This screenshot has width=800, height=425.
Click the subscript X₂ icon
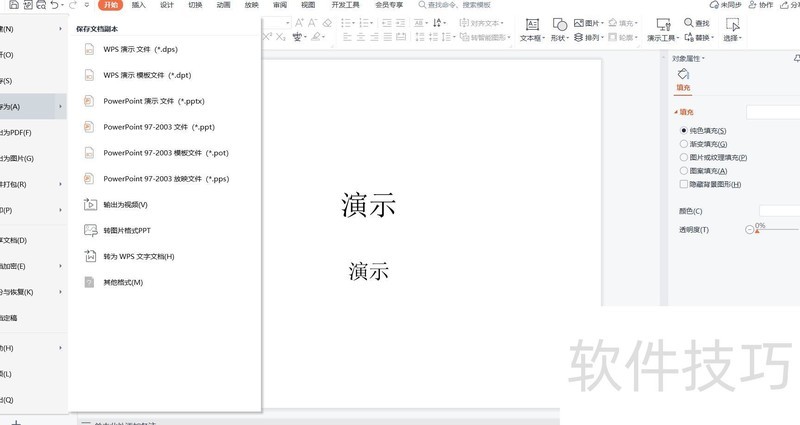tap(281, 37)
